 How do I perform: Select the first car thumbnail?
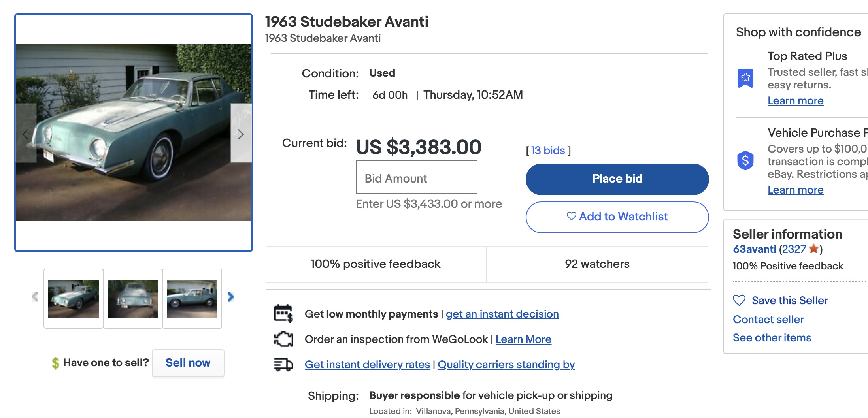(x=74, y=299)
